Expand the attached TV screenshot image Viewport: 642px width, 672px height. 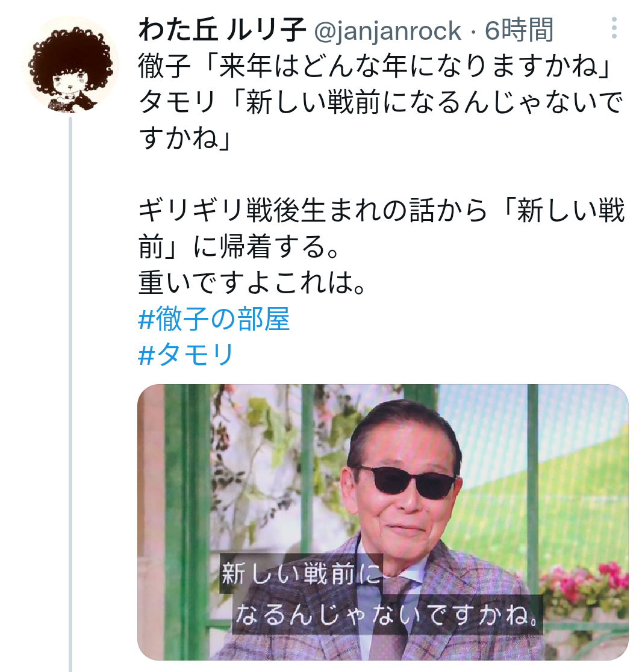point(382,522)
